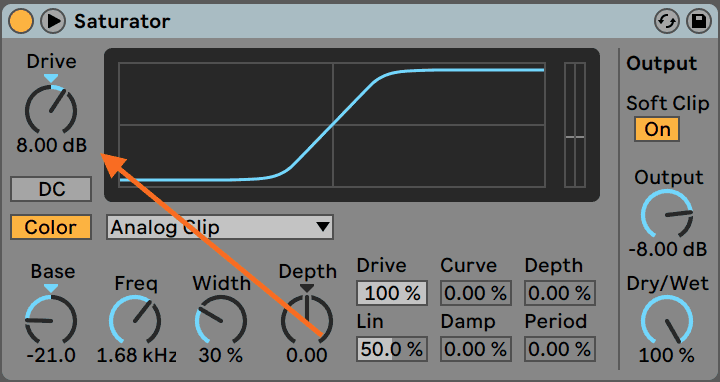Screen dimensions: 720x382
Task: Click the Hot-Swap preset icon
Action: pyautogui.click(x=667, y=22)
